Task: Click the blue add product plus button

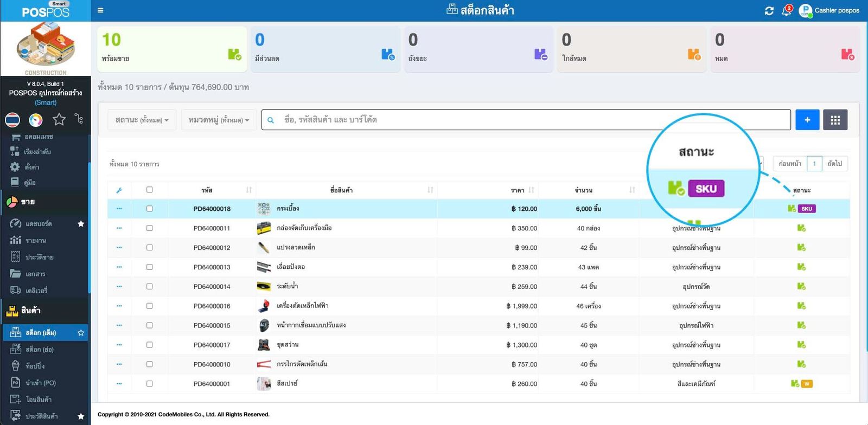Action: [807, 120]
